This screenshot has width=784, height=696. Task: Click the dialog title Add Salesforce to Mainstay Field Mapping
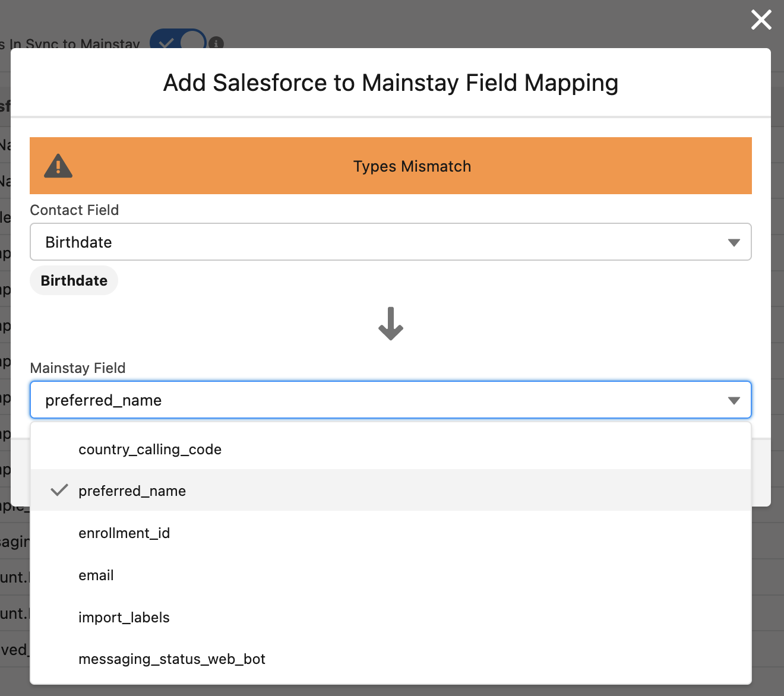391,83
